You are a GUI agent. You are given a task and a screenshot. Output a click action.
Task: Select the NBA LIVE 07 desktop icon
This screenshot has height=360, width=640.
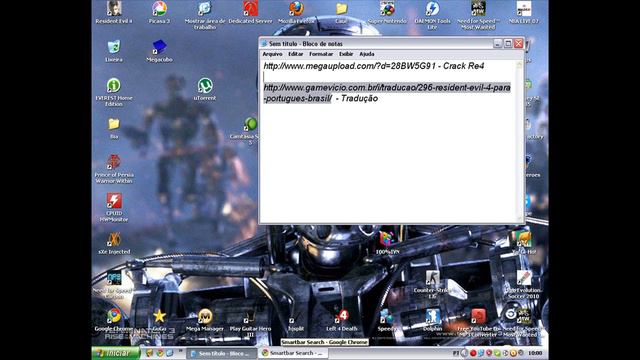pos(524,12)
